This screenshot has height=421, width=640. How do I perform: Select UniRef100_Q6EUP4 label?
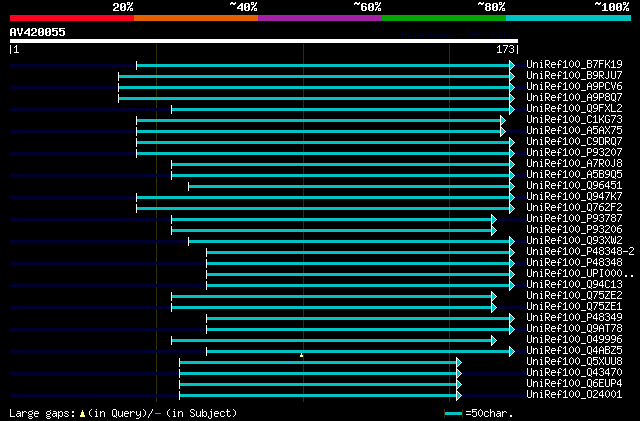click(574, 384)
